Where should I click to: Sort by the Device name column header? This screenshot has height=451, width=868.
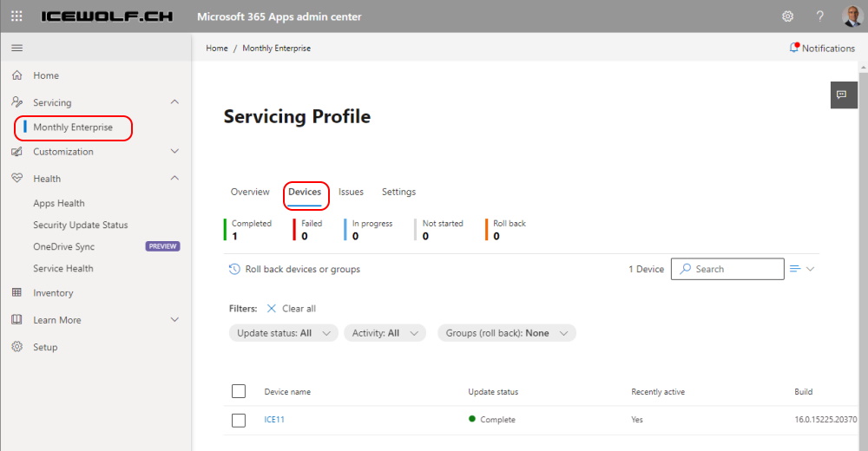[x=287, y=391]
